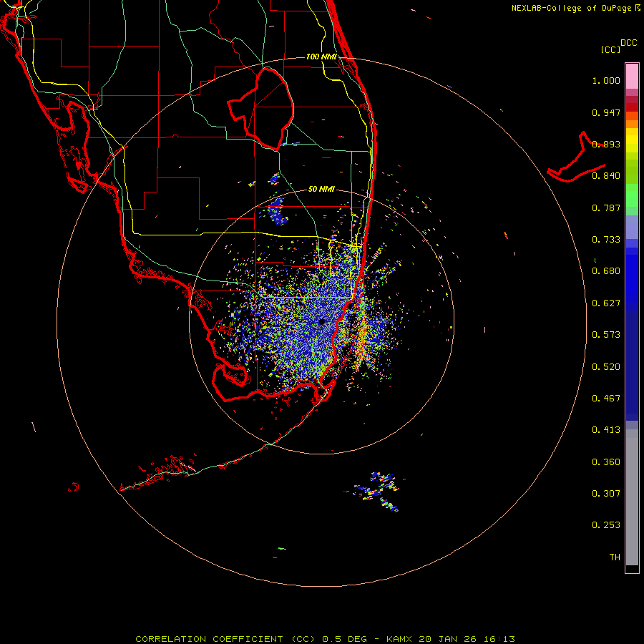Image resolution: width=644 pixels, height=644 pixels.
Task: Click the 0.253 color scale value
Action: (606, 525)
